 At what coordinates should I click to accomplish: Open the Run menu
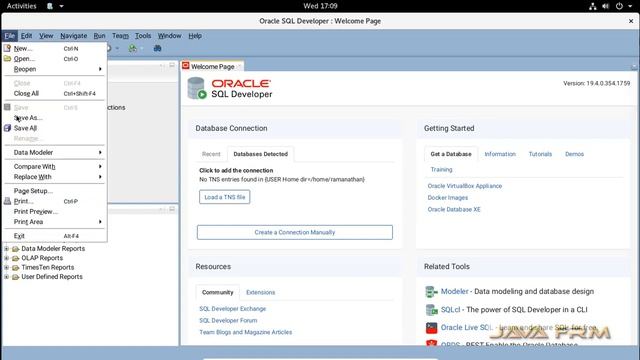point(99,36)
